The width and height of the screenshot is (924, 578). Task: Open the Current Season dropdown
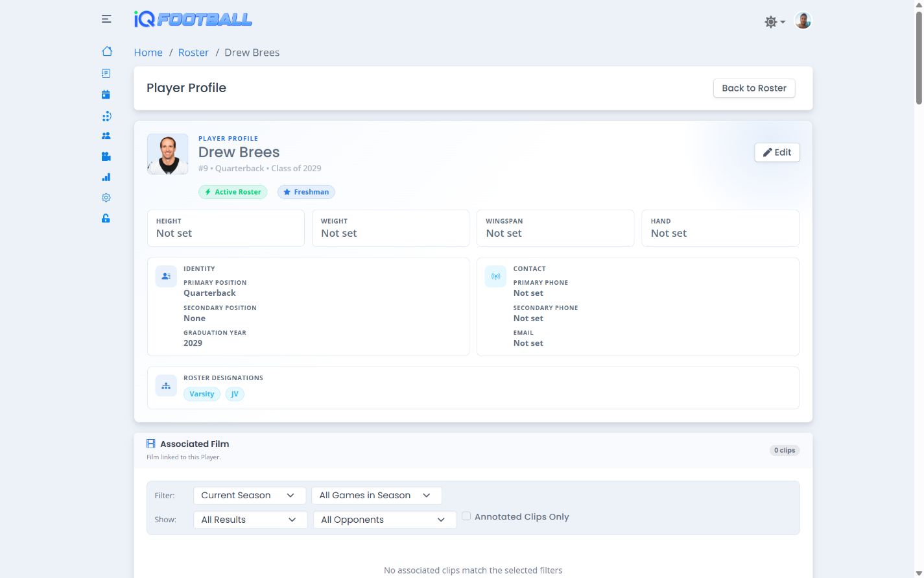250,496
